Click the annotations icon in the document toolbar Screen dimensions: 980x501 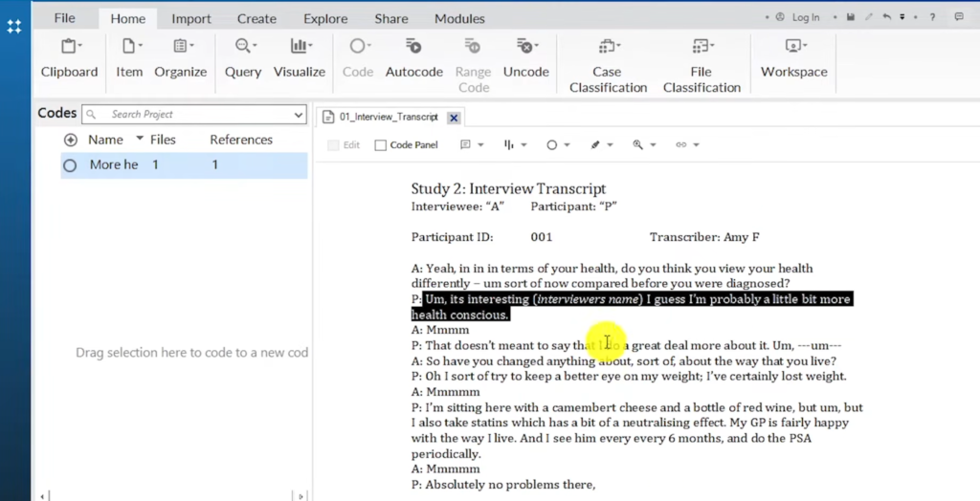point(465,145)
